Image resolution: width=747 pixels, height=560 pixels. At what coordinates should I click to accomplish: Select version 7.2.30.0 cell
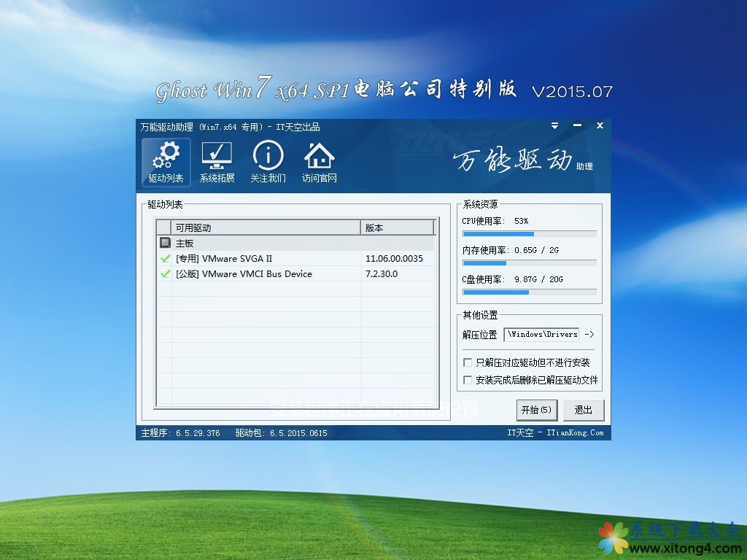382,274
